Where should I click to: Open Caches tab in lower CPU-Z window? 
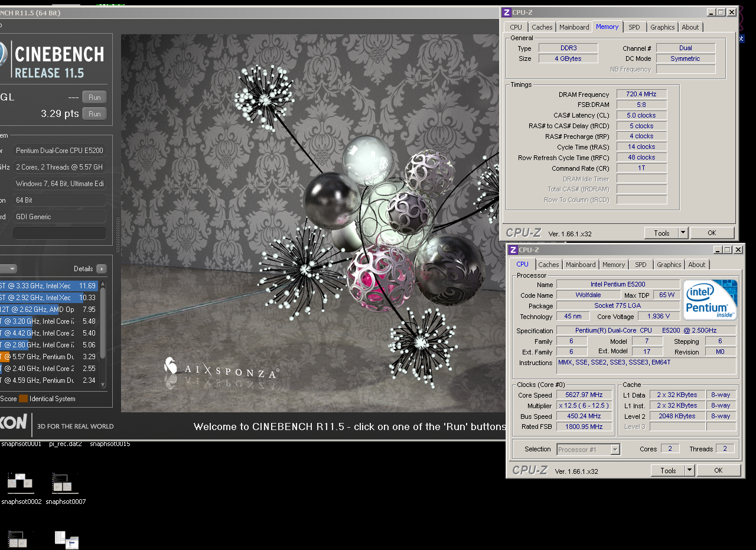548,265
